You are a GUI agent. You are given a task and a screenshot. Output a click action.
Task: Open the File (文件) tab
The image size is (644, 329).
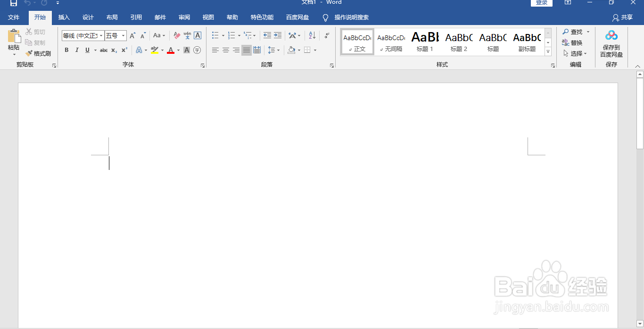(x=14, y=17)
